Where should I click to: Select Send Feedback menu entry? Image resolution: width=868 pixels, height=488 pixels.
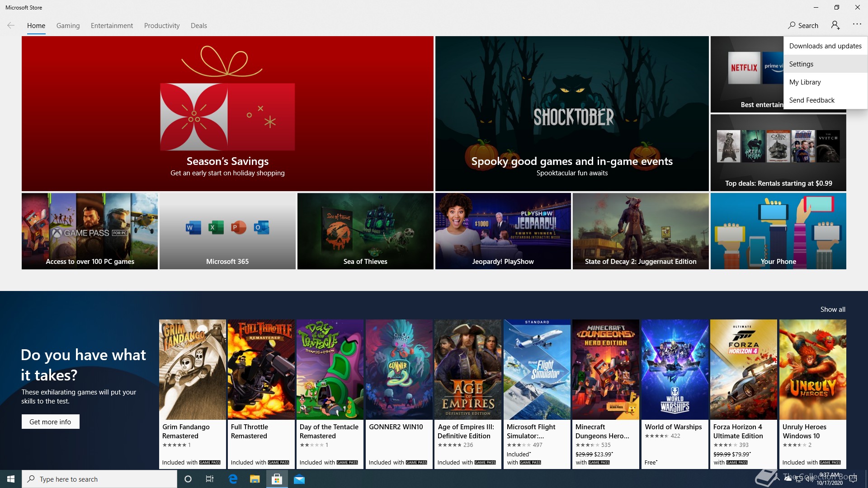(x=826, y=100)
